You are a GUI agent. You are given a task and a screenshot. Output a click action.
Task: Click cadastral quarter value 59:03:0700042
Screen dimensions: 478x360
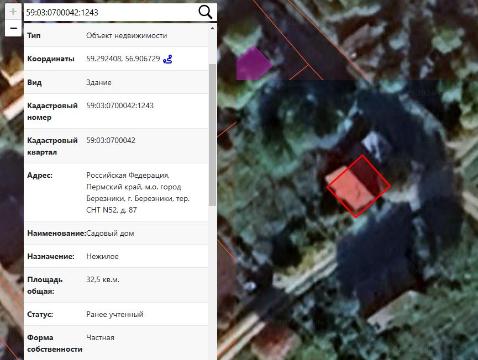pos(111,140)
